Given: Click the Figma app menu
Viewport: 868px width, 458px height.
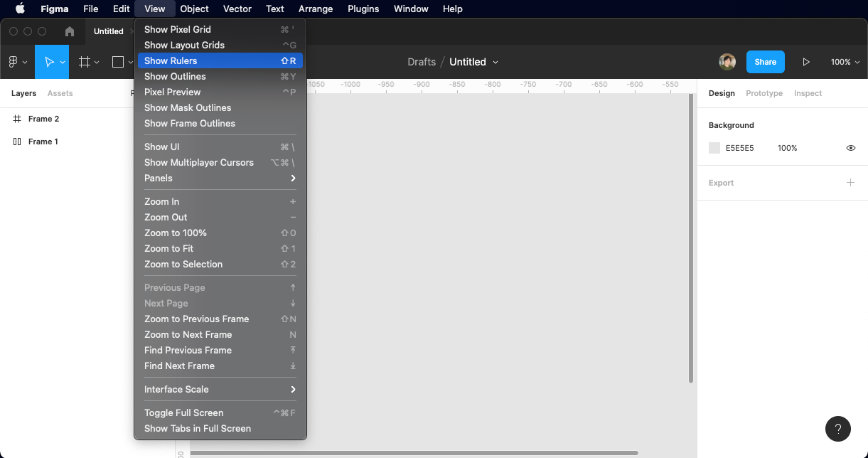Looking at the screenshot, I should click(54, 9).
